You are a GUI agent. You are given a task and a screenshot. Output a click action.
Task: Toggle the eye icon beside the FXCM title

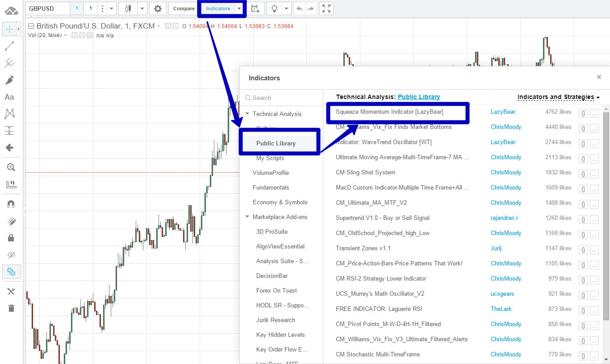pyautogui.click(x=168, y=26)
